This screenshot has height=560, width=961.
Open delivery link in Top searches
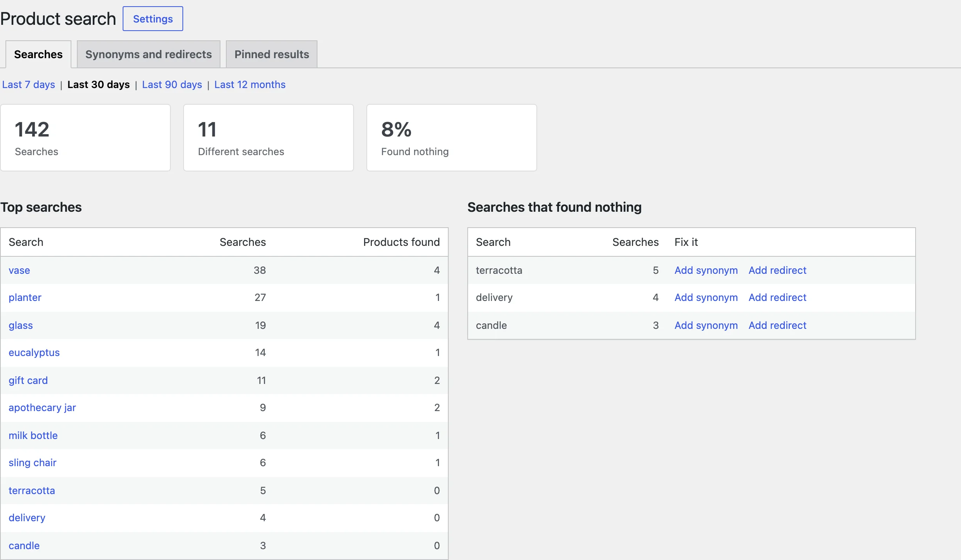click(x=27, y=518)
